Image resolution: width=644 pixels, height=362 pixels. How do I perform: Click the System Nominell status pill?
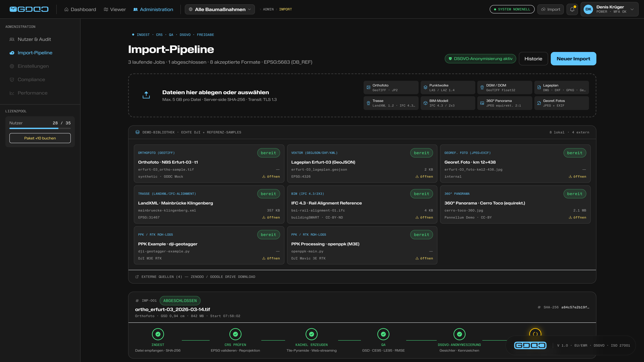[x=512, y=9]
